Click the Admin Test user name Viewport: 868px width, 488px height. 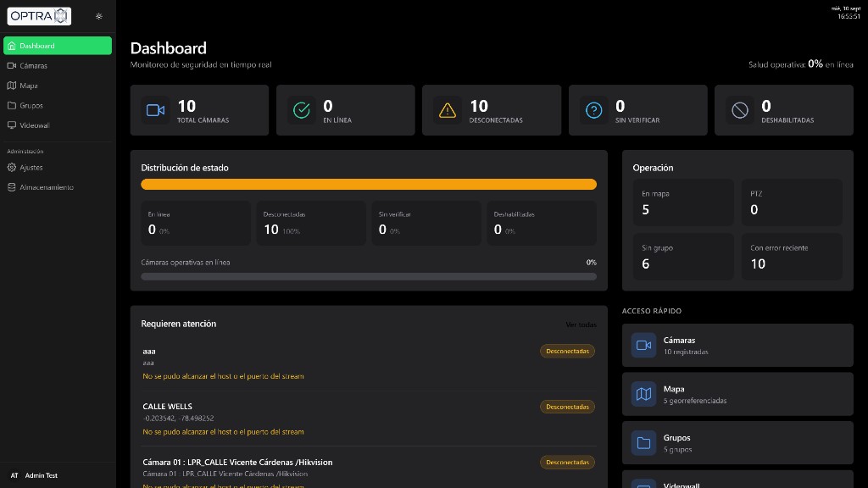41,475
